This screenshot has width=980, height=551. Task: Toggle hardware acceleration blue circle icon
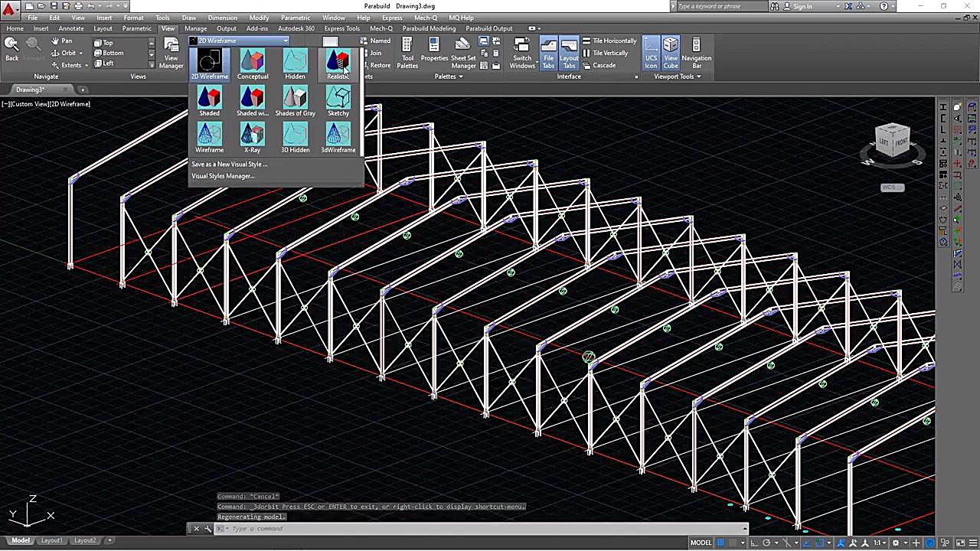930,543
